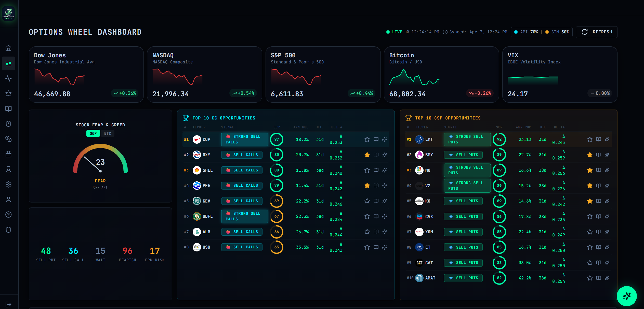Open the book journal icon in sidebar
Image resolution: width=644 pixels, height=309 pixels.
tap(8, 109)
